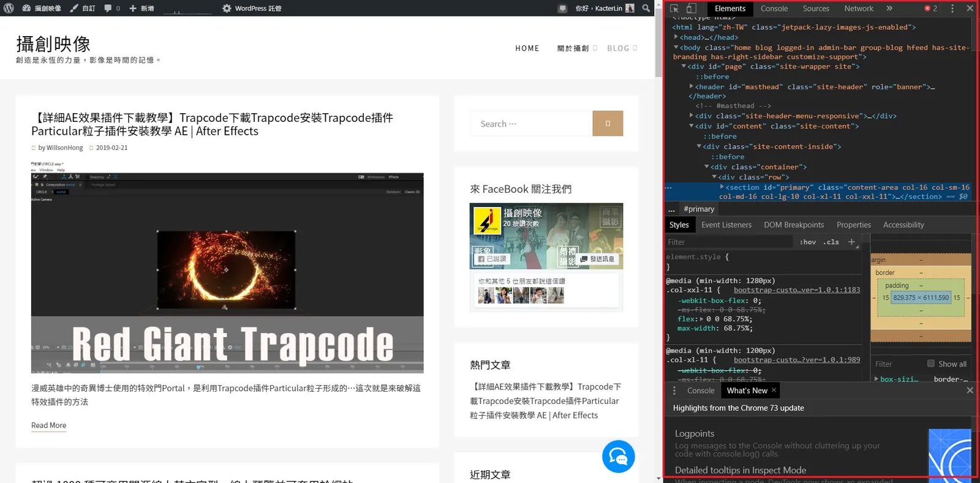Click the DevTools red error count indicator
Viewport: 980px width, 483px height.
pyautogui.click(x=931, y=9)
